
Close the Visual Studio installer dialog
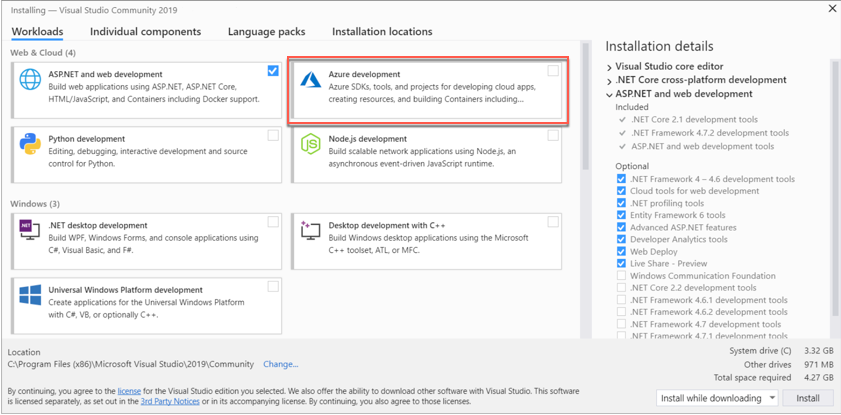(831, 8)
